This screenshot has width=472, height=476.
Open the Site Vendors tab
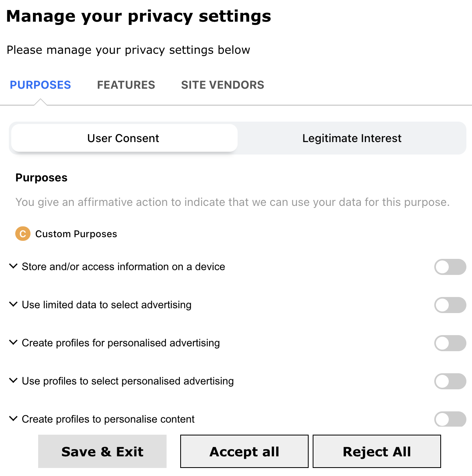point(222,85)
